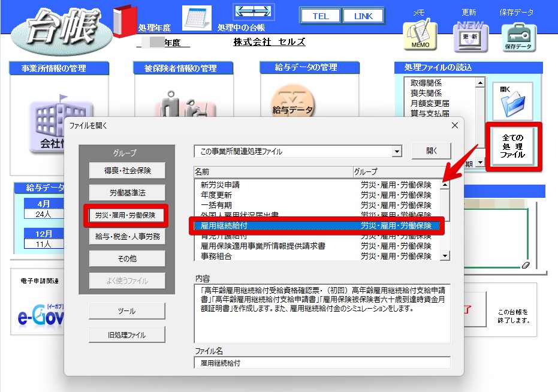
Task: Click the 名前 column header
Action: (x=273, y=172)
